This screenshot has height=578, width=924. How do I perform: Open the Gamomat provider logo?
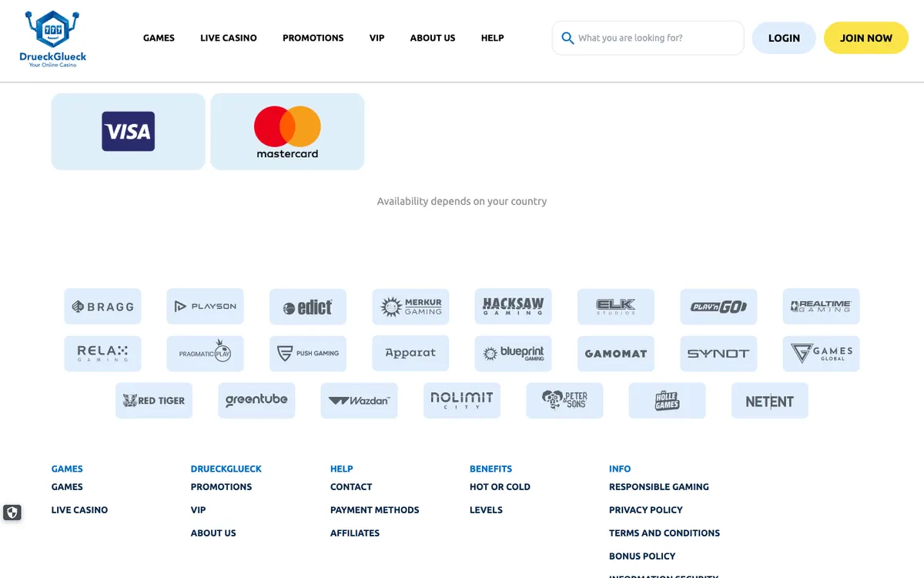click(x=616, y=354)
